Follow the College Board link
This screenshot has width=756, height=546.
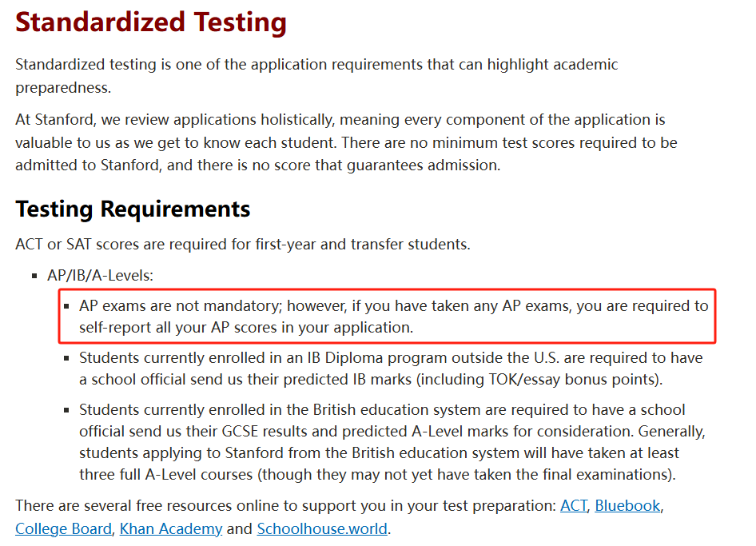[x=63, y=528]
